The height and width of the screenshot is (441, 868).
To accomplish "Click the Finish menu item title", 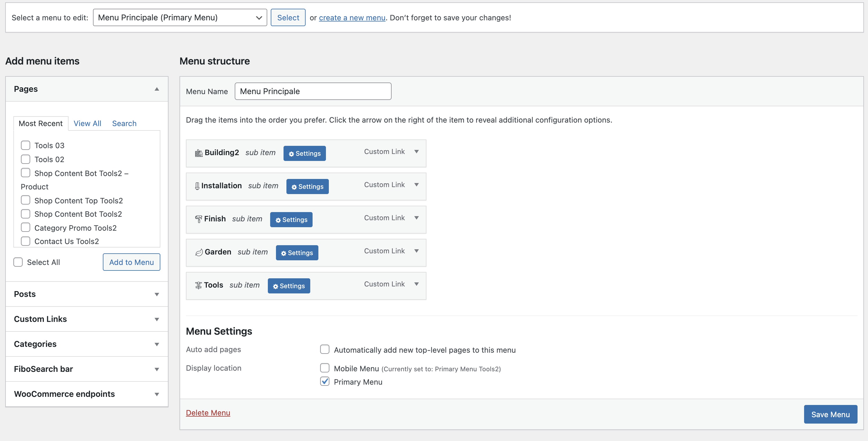I will 215,219.
